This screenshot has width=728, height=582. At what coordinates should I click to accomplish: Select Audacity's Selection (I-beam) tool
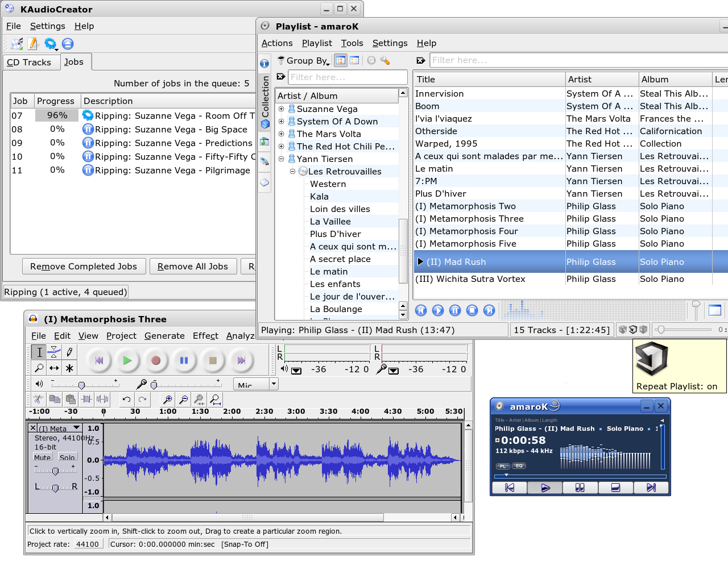point(39,352)
